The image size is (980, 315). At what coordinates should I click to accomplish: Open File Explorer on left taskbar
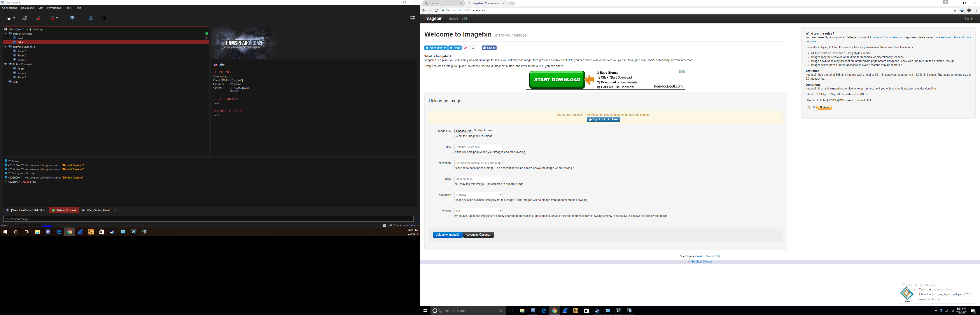(x=37, y=232)
